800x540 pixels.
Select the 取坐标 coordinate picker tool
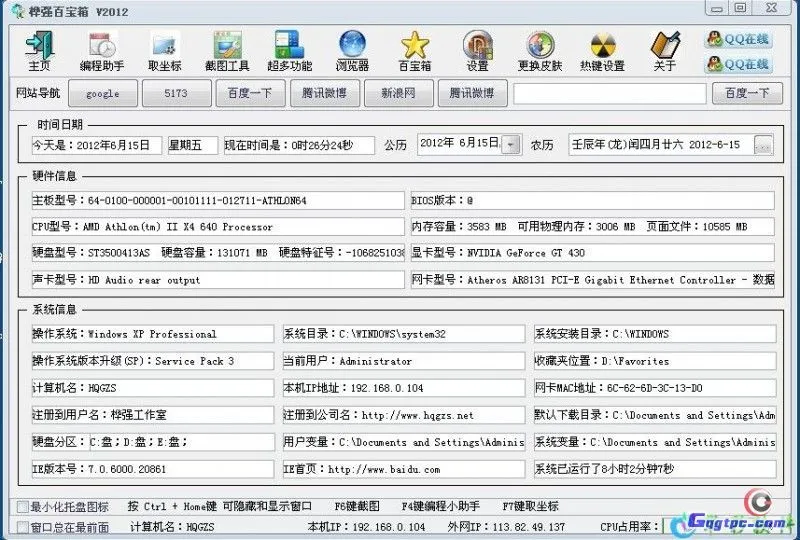[x=165, y=51]
